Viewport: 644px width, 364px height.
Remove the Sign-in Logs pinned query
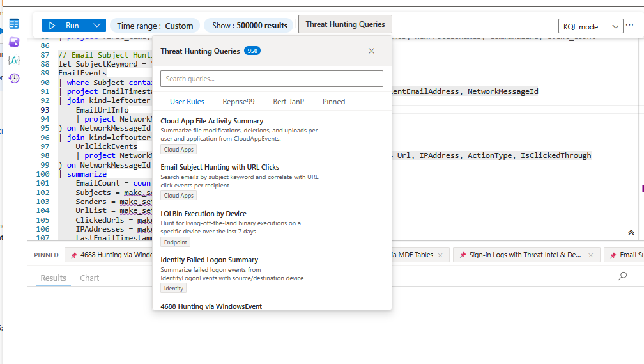tap(590, 255)
